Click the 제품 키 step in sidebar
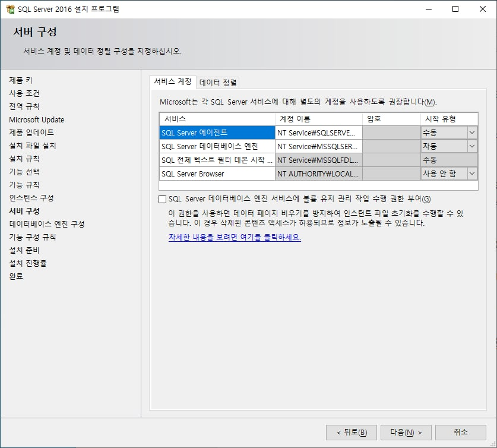The image size is (497, 448). pos(21,80)
